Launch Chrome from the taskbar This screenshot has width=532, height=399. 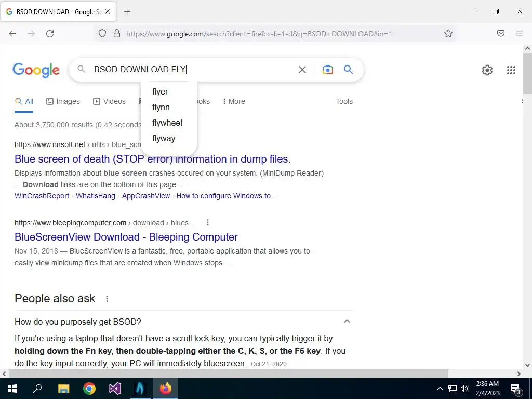[89, 389]
